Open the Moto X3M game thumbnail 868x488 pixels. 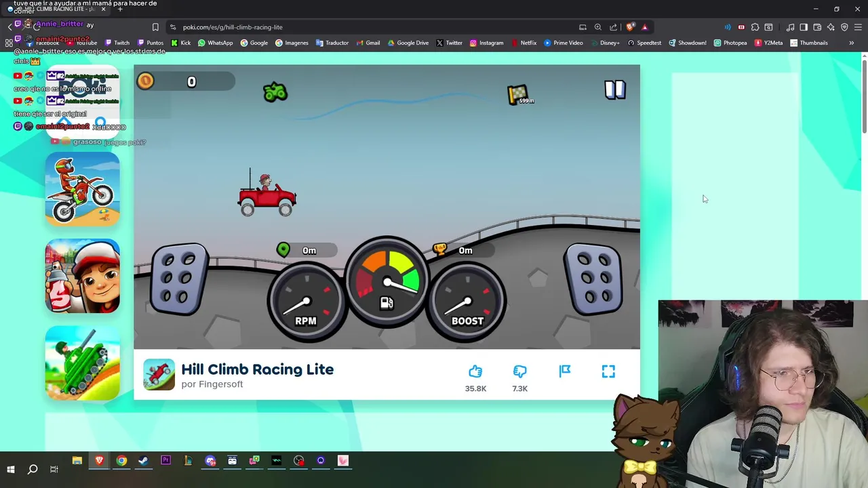[83, 188]
